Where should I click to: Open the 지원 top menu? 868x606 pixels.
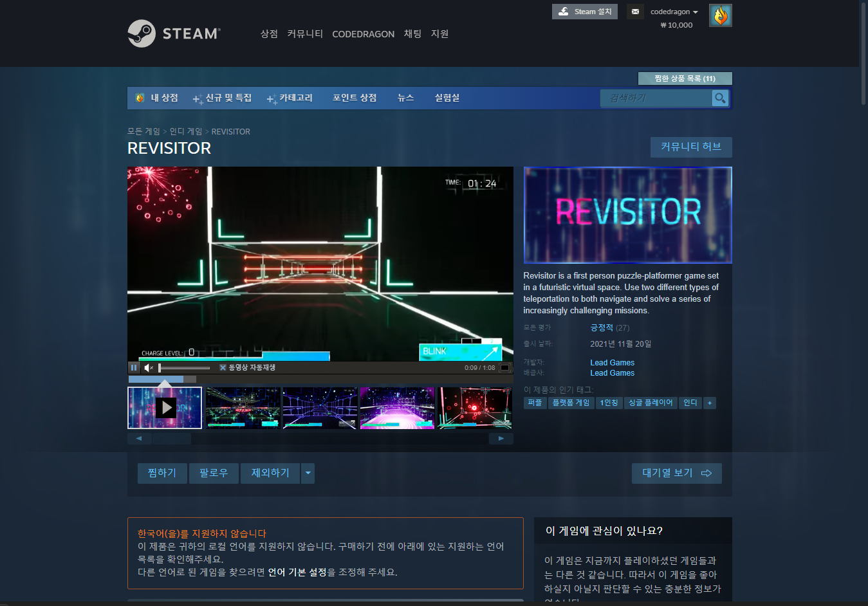coord(439,33)
